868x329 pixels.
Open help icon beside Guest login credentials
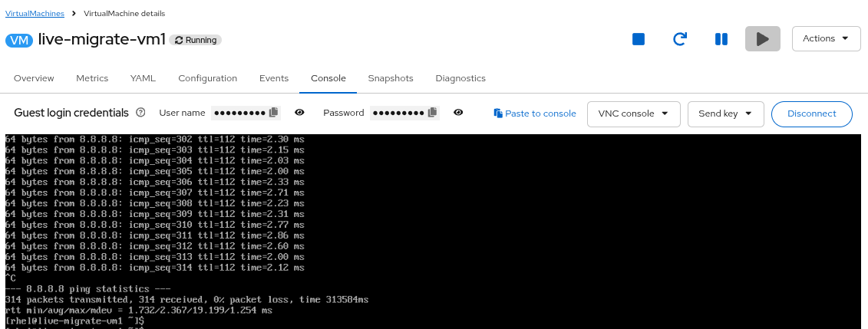[140, 113]
